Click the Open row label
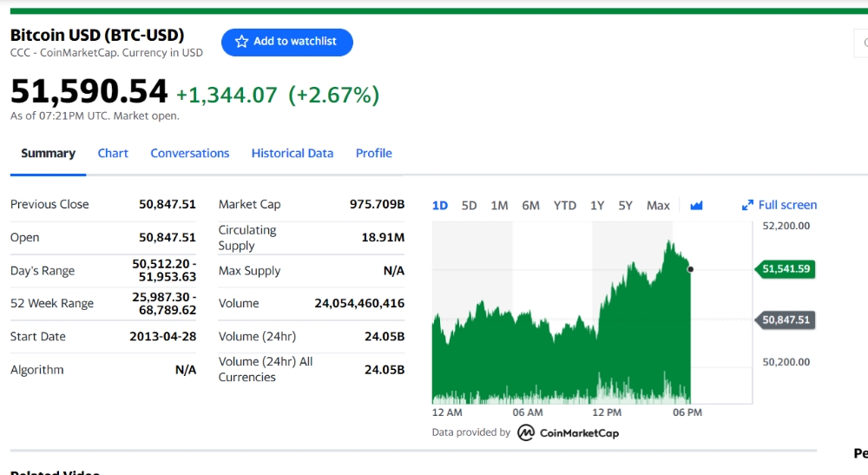The height and width of the screenshot is (475, 868). click(x=25, y=238)
